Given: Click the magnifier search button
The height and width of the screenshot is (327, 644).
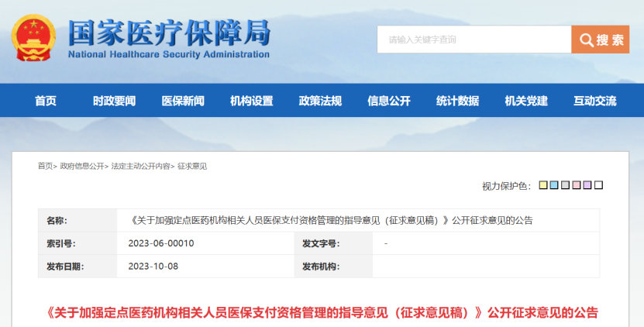Looking at the screenshot, I should 600,40.
